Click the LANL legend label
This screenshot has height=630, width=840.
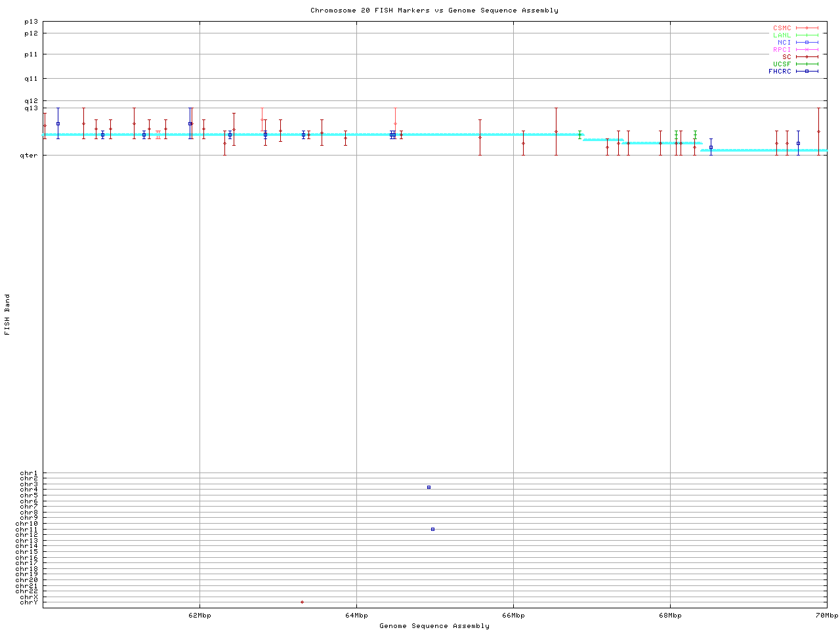coord(782,35)
